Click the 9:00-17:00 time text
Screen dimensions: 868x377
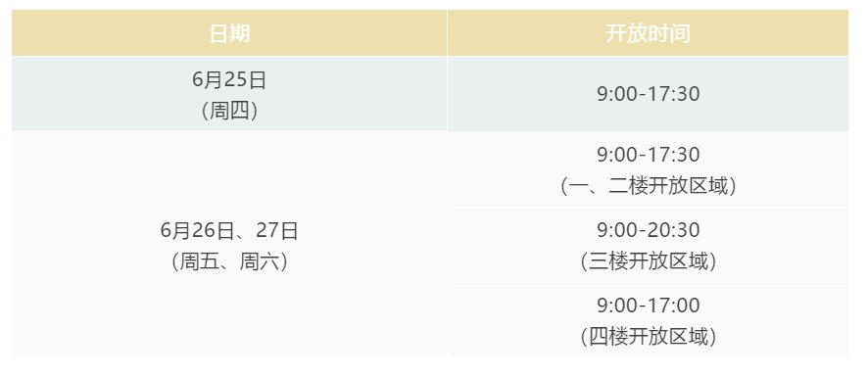(649, 306)
